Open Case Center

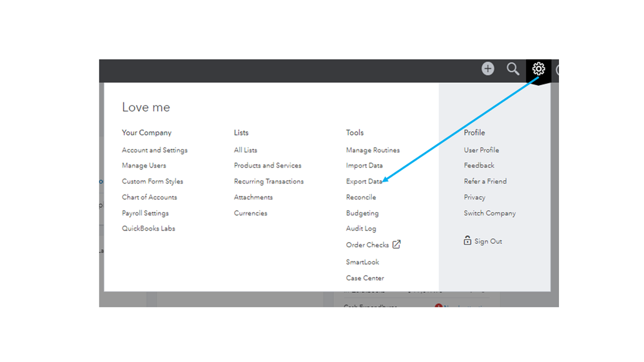365,278
